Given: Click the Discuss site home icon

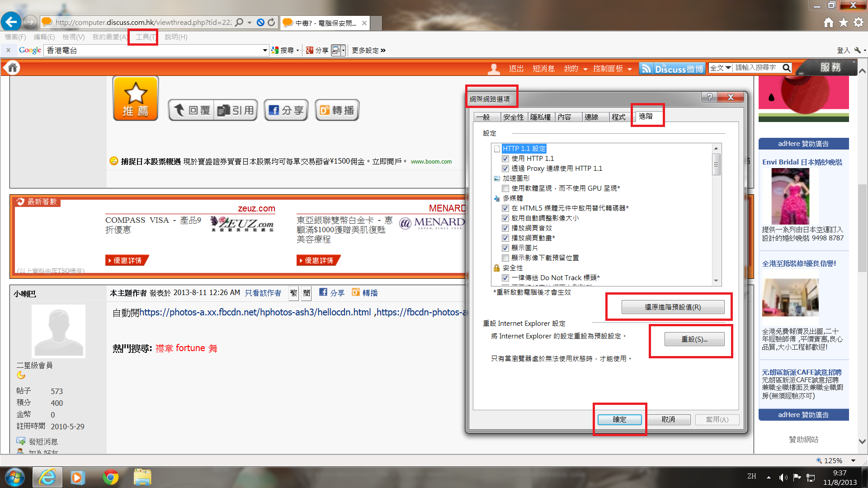Looking at the screenshot, I should (x=13, y=68).
